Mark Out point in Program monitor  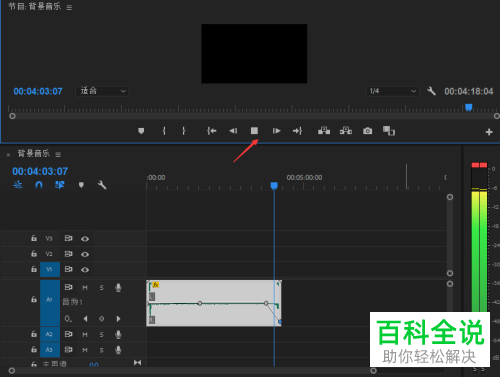184,131
